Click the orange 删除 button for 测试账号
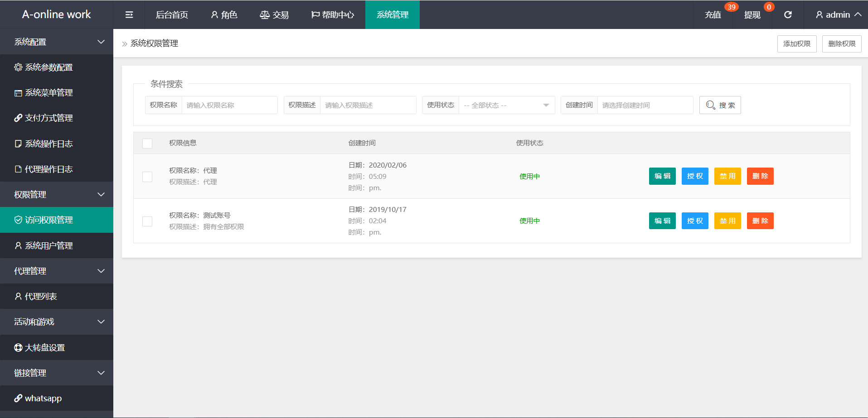The height and width of the screenshot is (418, 868). point(760,221)
